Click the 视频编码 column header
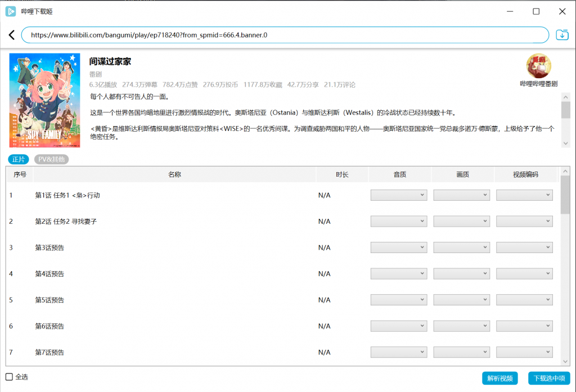 tap(526, 174)
